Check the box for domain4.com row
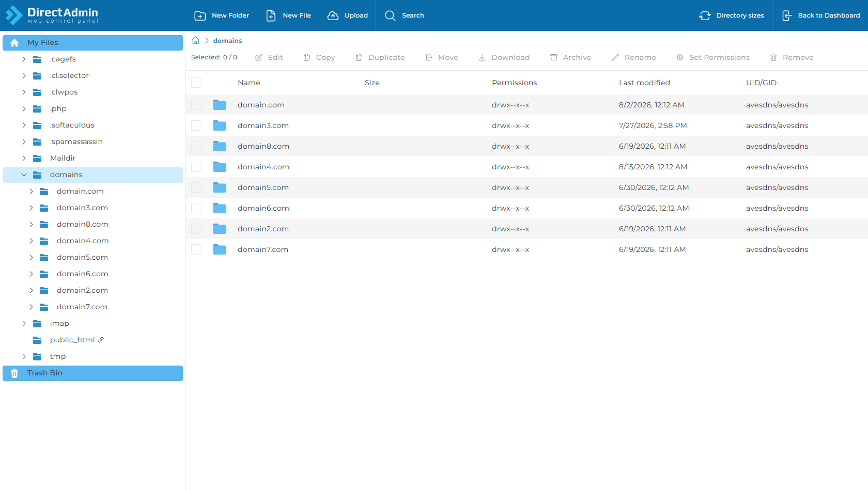 click(196, 167)
